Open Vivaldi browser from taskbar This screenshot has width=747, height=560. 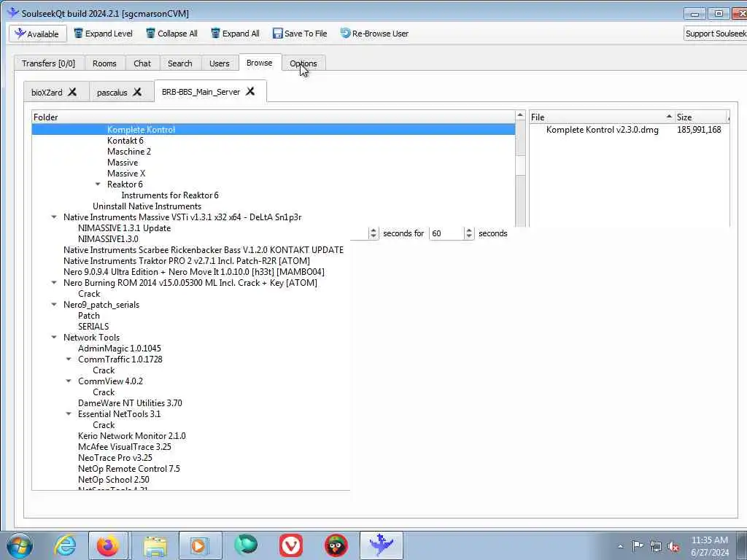tap(290, 545)
